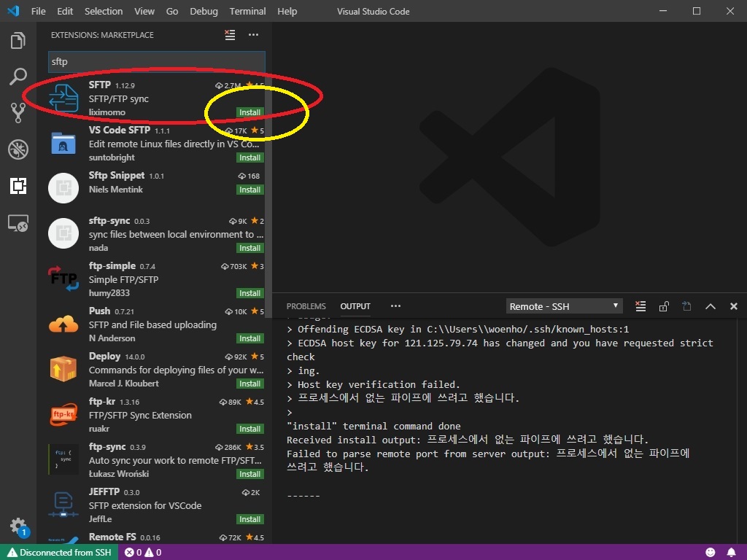Install Sftp Snippet by Niels Mentink
The width and height of the screenshot is (747, 560).
249,190
